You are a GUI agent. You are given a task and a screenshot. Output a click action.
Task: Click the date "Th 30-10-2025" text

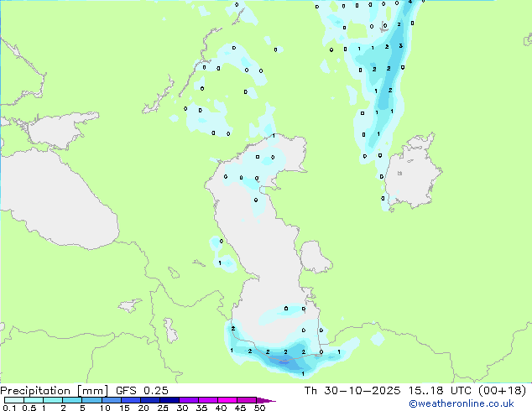[352, 391]
